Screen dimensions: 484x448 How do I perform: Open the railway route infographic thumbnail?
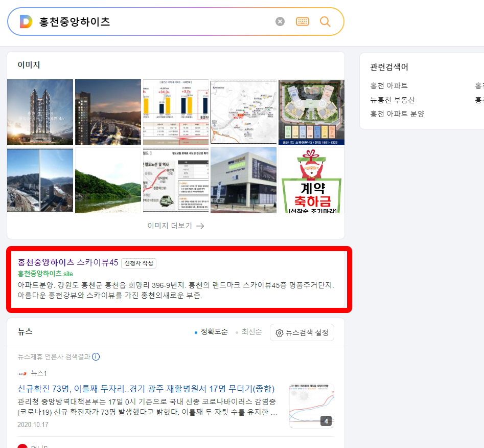point(176,180)
